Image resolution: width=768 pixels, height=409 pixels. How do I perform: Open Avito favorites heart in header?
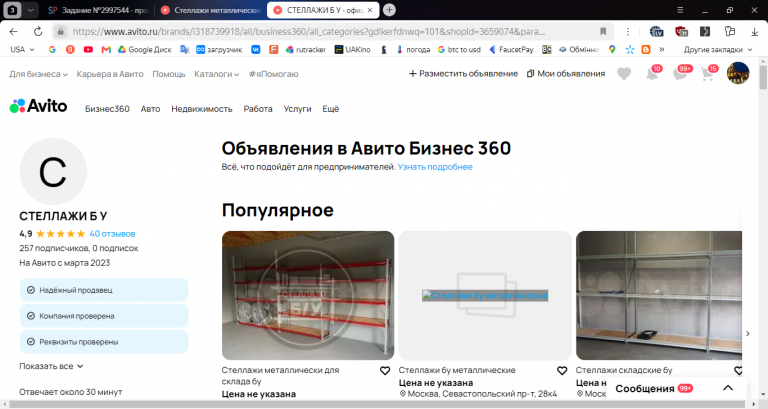[x=624, y=74]
